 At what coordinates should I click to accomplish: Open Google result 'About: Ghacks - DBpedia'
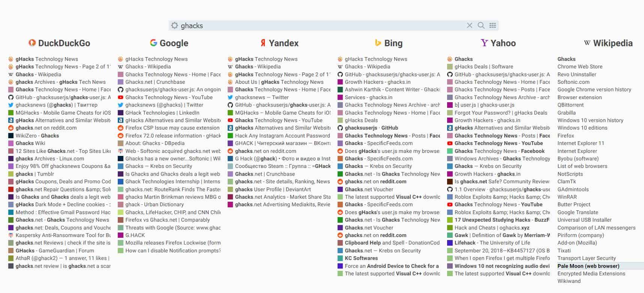point(155,143)
